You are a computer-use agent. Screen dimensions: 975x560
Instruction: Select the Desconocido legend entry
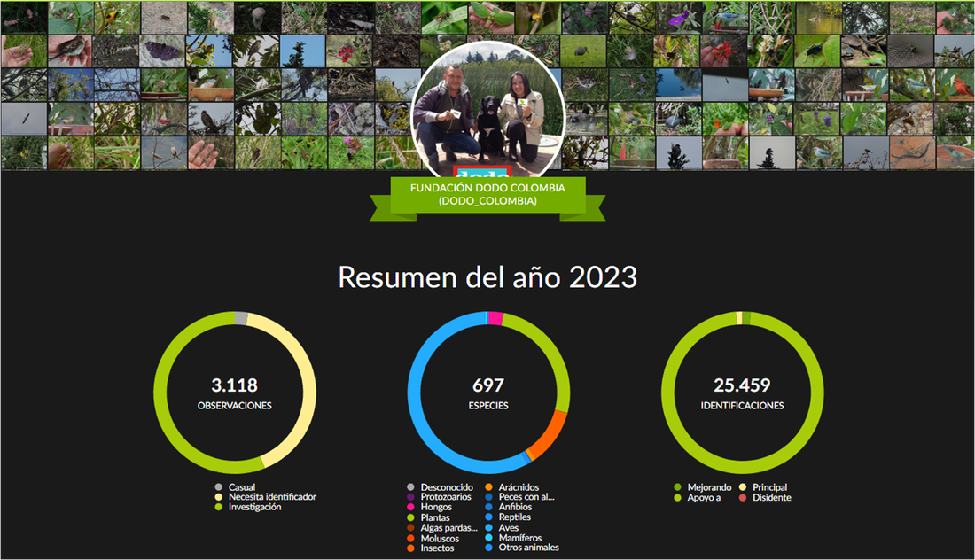click(x=441, y=487)
